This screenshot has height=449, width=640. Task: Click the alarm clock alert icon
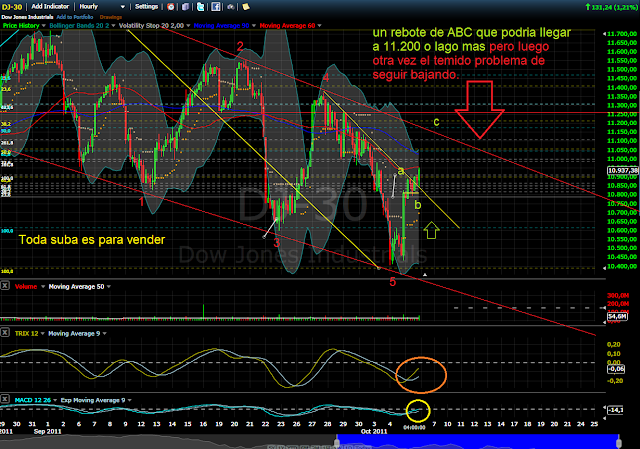171,7
